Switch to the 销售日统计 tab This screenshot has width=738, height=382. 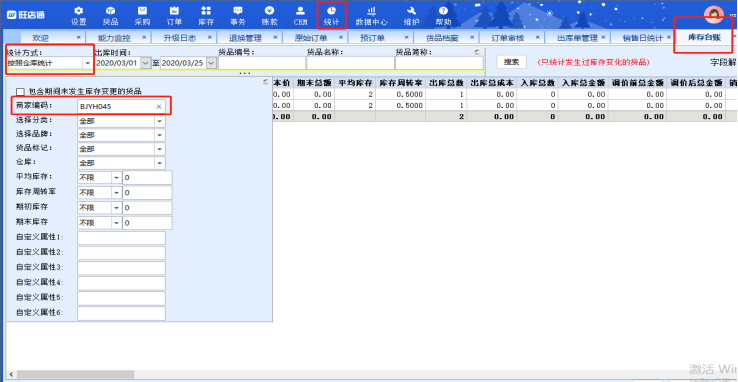click(642, 38)
